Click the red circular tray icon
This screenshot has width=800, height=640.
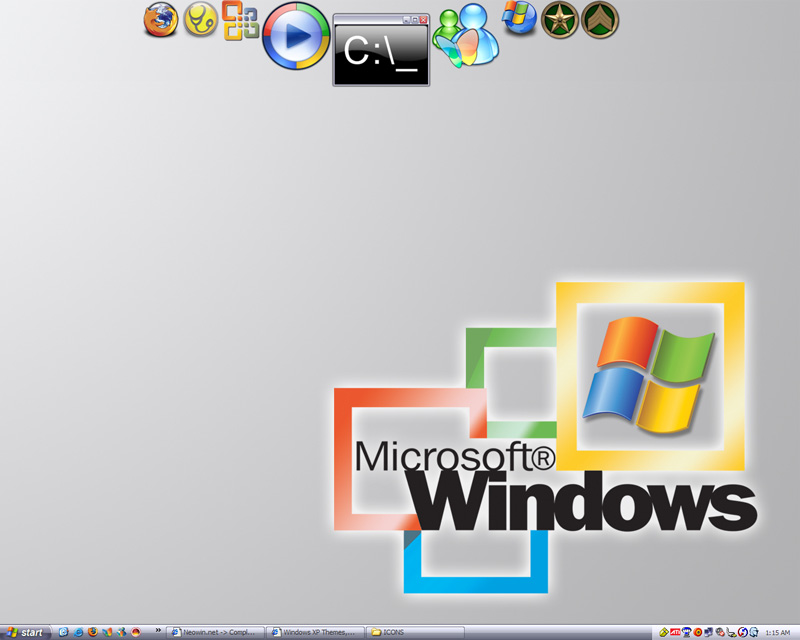click(x=698, y=631)
